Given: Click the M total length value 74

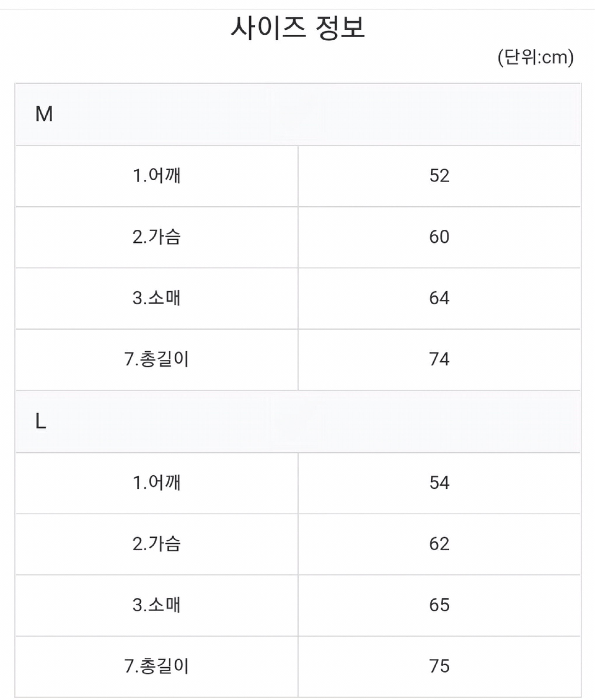Looking at the screenshot, I should point(439,359).
